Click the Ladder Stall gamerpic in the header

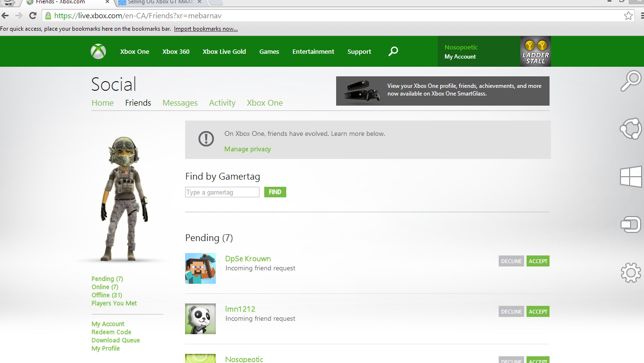(x=536, y=51)
